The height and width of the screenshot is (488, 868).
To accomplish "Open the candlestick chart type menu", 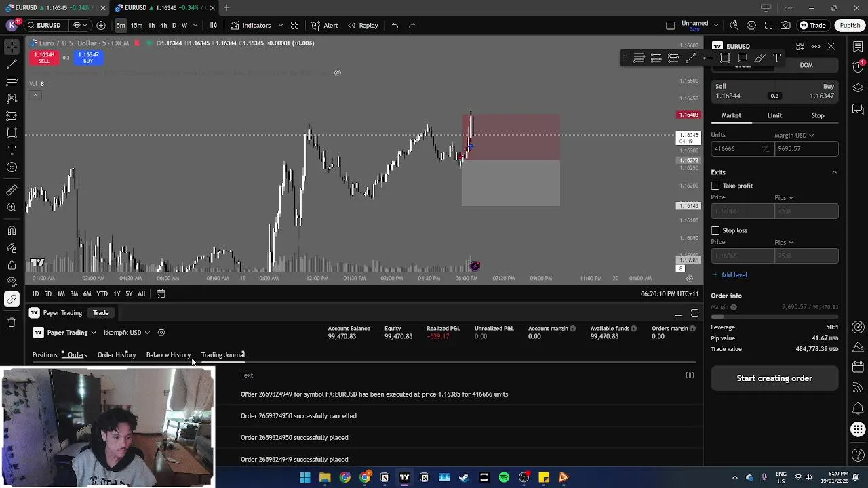I will (x=214, y=25).
